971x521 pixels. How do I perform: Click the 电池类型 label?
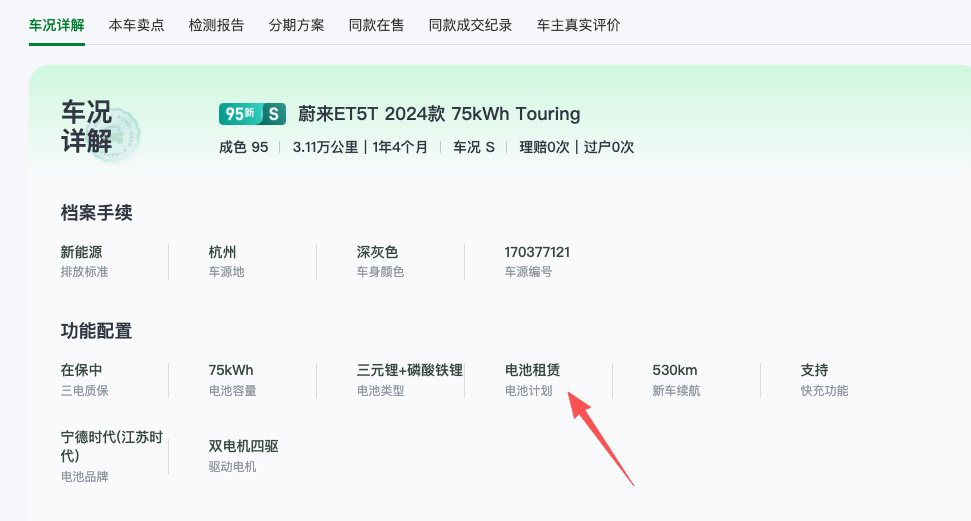click(380, 391)
